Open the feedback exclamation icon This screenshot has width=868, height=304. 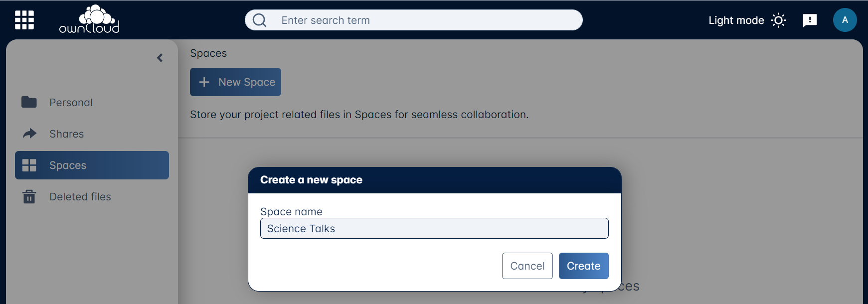(810, 19)
